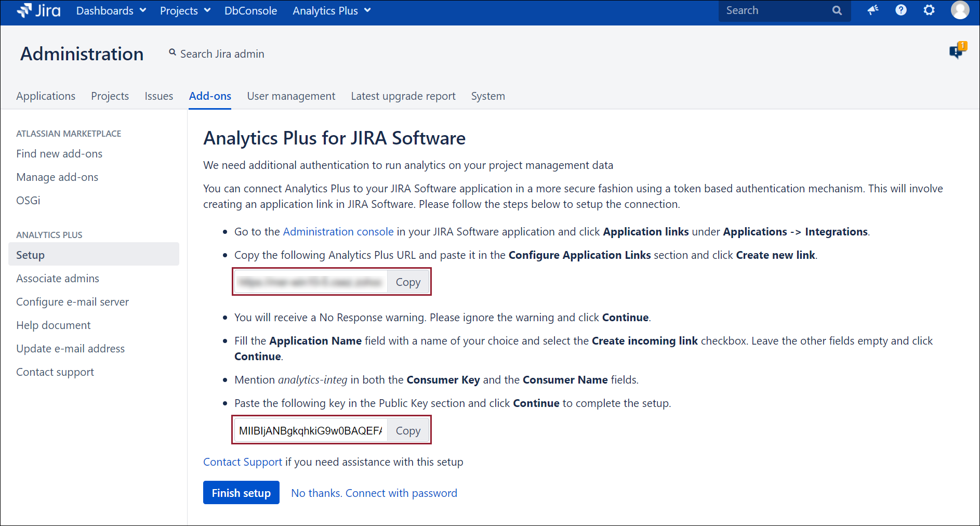Select Associate admins in the sidebar
The height and width of the screenshot is (526, 980).
pos(58,279)
